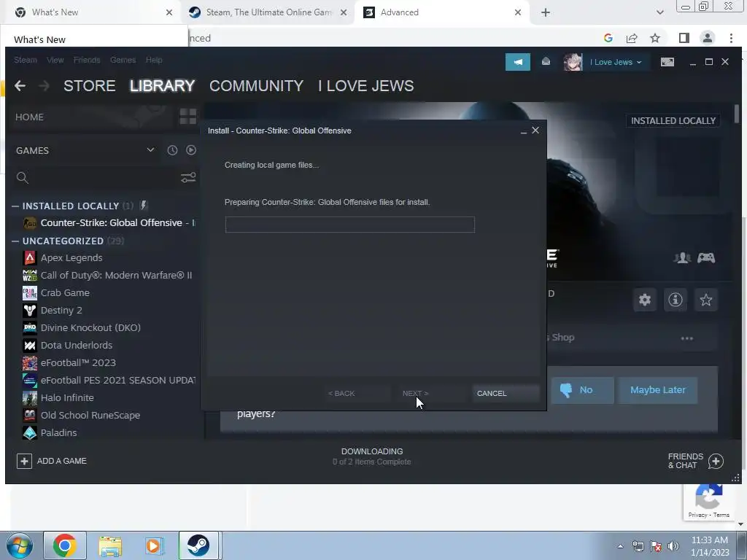The height and width of the screenshot is (560, 747).
Task: Switch to What's New browser tab
Action: [x=90, y=12]
